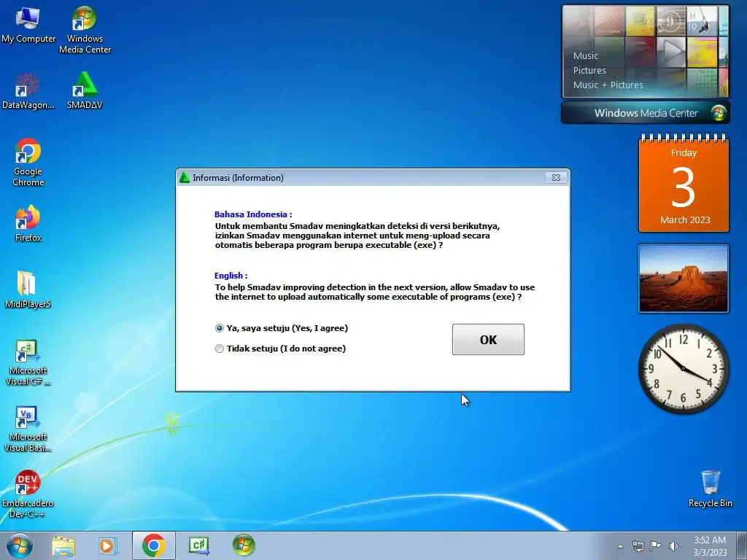This screenshot has height=560, width=747.
Task: Click the 'English :' heading text
Action: [231, 276]
